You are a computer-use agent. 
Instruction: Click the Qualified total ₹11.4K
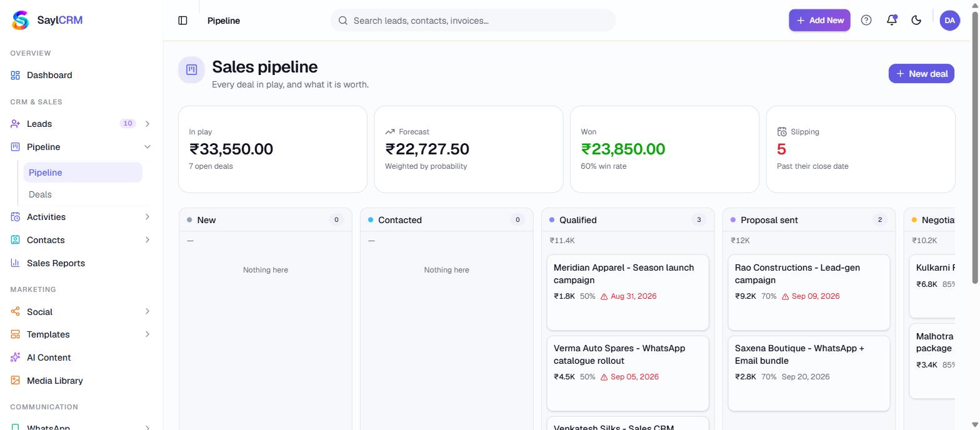coord(562,241)
